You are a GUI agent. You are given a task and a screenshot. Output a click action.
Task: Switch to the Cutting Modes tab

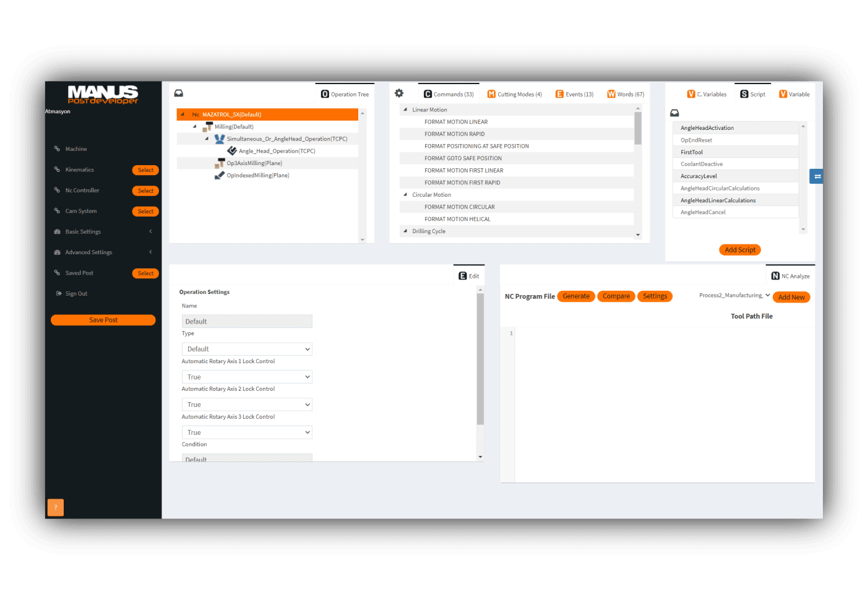[514, 93]
